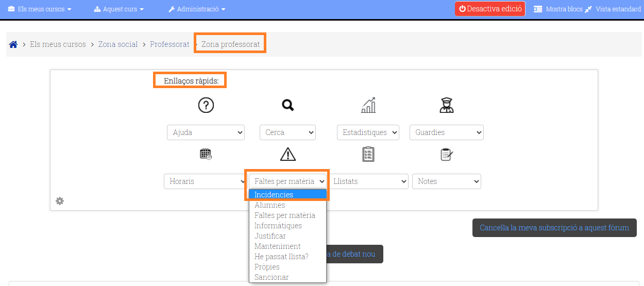Click the statistics bar chart icon
This screenshot has width=644, height=286.
click(368, 105)
